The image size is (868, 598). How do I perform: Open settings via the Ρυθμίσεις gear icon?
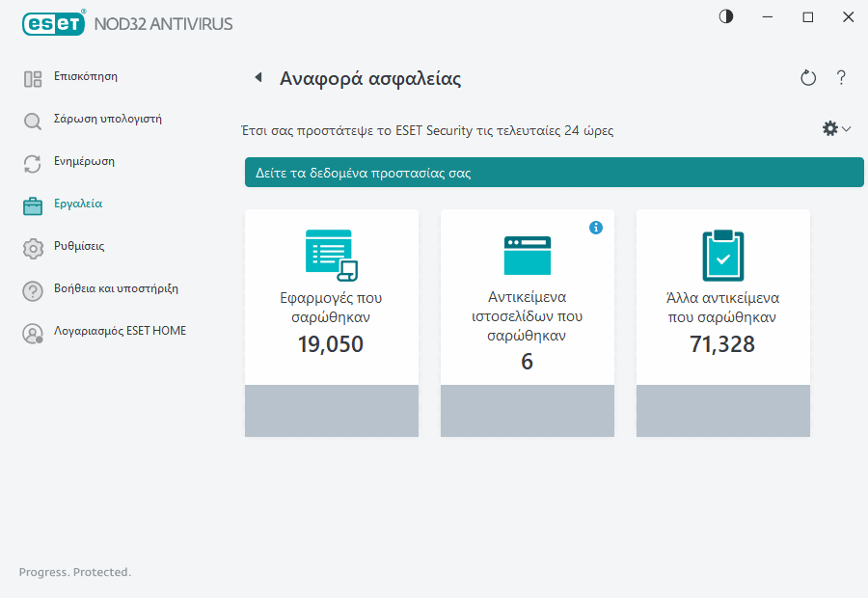pyautogui.click(x=33, y=247)
